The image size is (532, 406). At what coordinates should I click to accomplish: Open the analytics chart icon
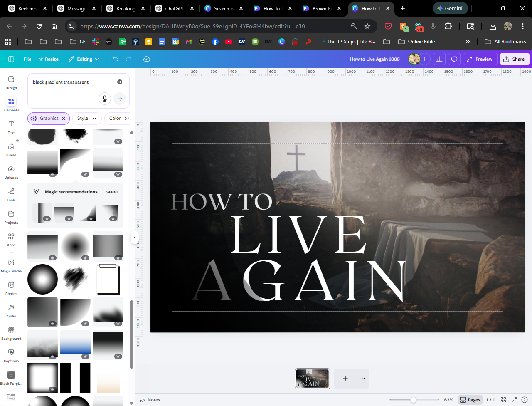point(439,59)
